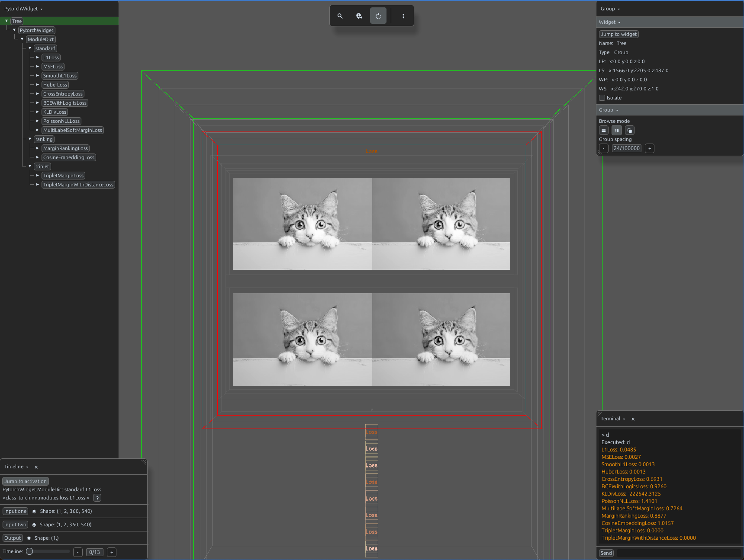Image resolution: width=744 pixels, height=560 pixels.
Task: Collapse the Tree root node
Action: [x=6, y=21]
